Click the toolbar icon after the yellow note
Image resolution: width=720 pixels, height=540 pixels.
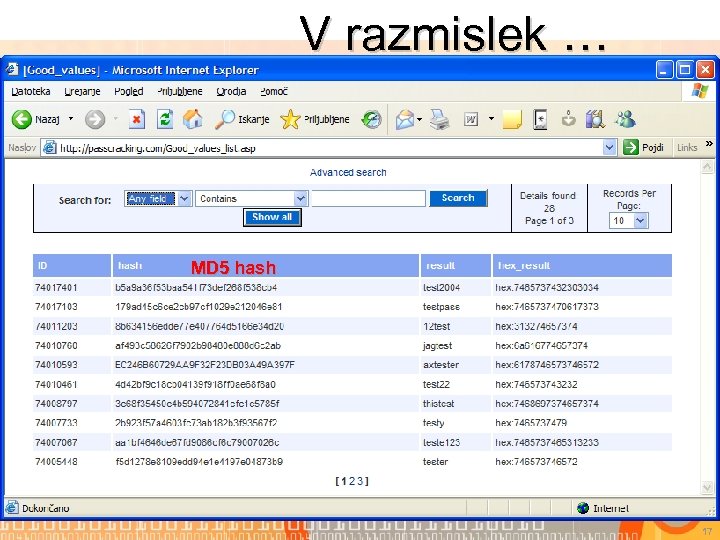pyautogui.click(x=540, y=119)
